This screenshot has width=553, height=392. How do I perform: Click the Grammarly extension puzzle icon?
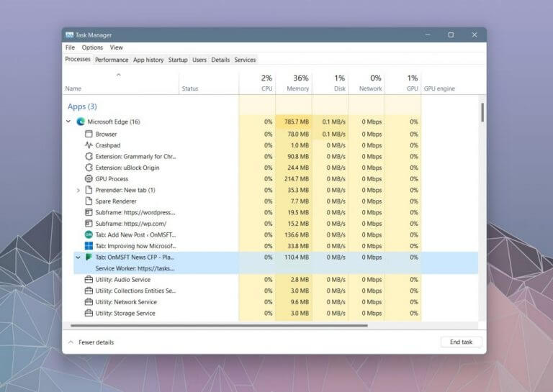[x=89, y=156]
